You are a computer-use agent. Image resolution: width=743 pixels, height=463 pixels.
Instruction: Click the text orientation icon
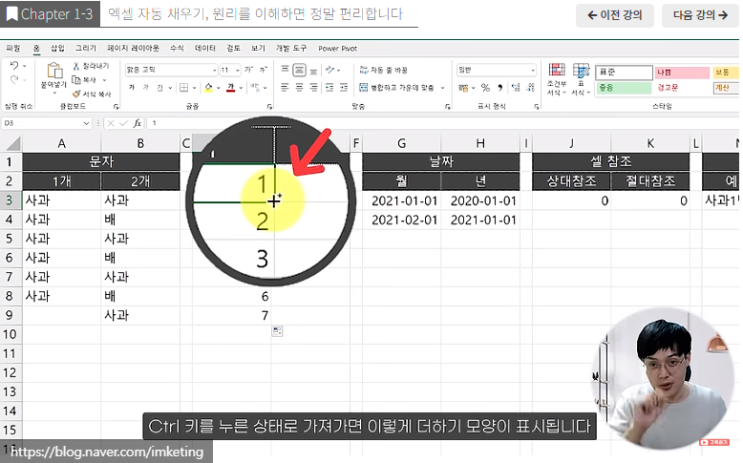click(330, 70)
